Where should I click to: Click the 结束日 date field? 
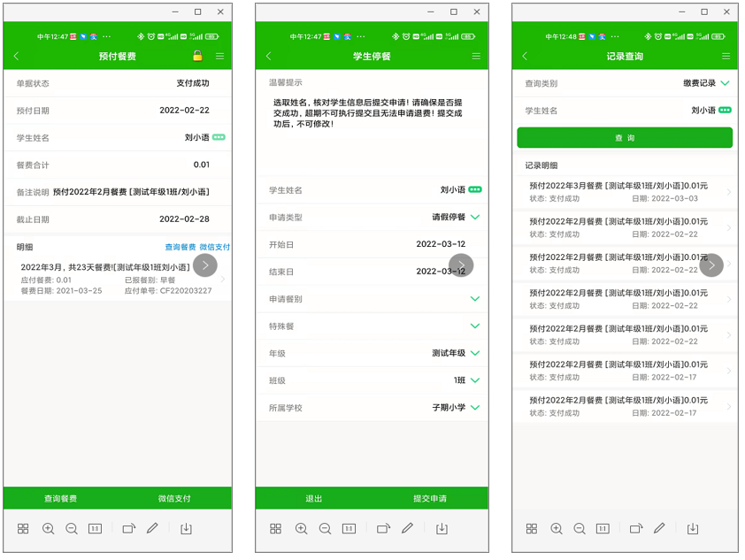pyautogui.click(x=441, y=272)
